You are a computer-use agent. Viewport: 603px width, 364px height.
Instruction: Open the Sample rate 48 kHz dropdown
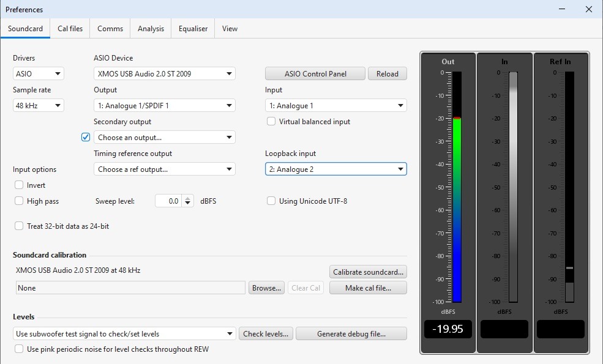pos(39,105)
